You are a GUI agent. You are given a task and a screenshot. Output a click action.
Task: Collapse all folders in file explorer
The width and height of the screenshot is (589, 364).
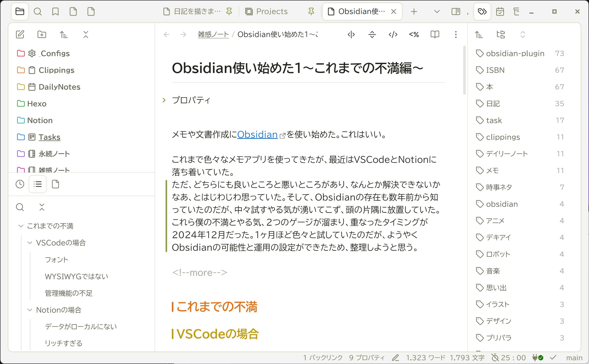click(86, 35)
